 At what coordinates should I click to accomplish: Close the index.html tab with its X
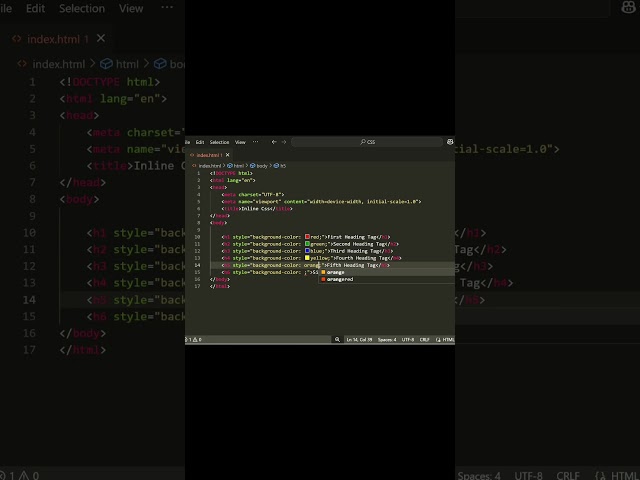[x=228, y=155]
